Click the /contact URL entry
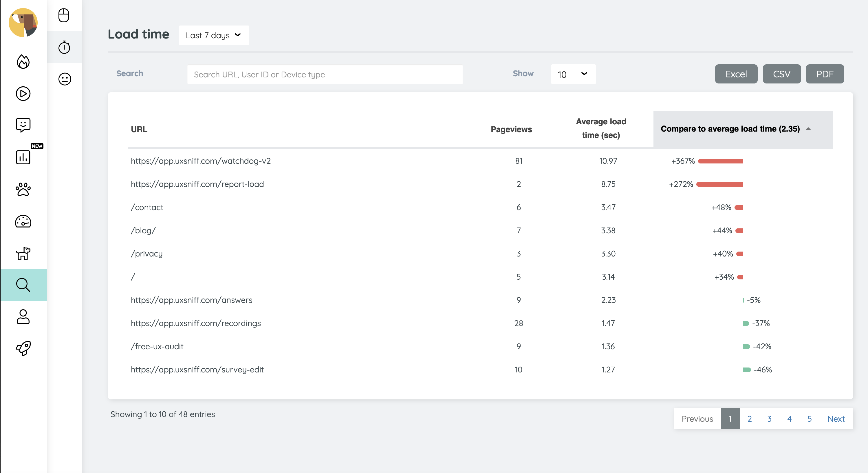868x473 pixels. point(147,208)
